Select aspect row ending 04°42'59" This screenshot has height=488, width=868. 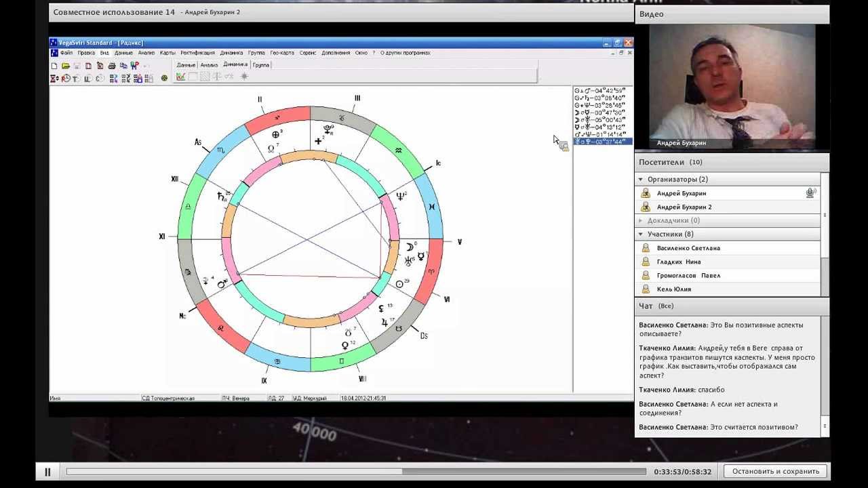[x=602, y=90]
